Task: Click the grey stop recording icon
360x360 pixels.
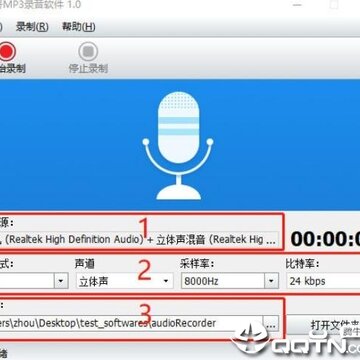Action: click(x=88, y=52)
